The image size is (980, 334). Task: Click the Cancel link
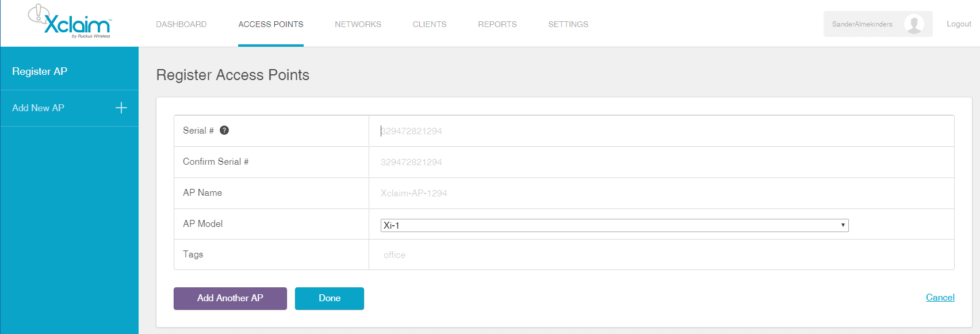pyautogui.click(x=940, y=297)
